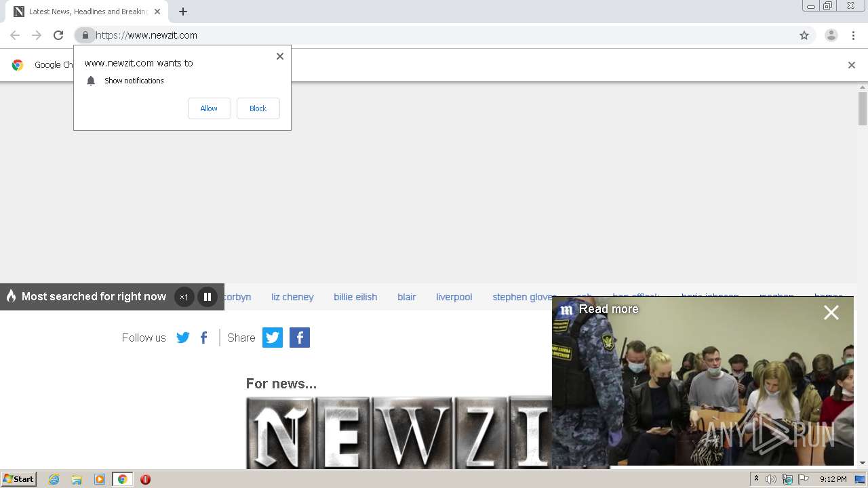Open the Action Center flag icon
This screenshot has height=488, width=868.
tap(804, 479)
